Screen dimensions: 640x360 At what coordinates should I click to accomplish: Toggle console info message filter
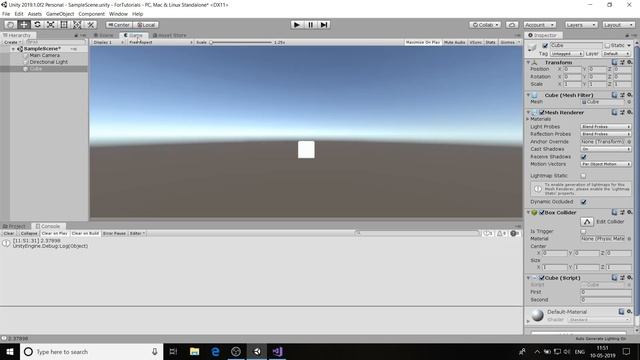[x=488, y=233]
